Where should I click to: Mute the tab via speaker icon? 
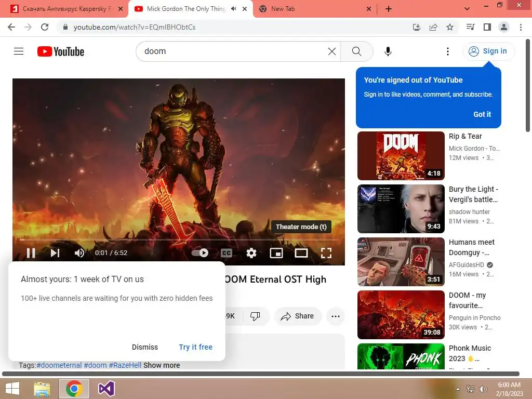(x=233, y=9)
